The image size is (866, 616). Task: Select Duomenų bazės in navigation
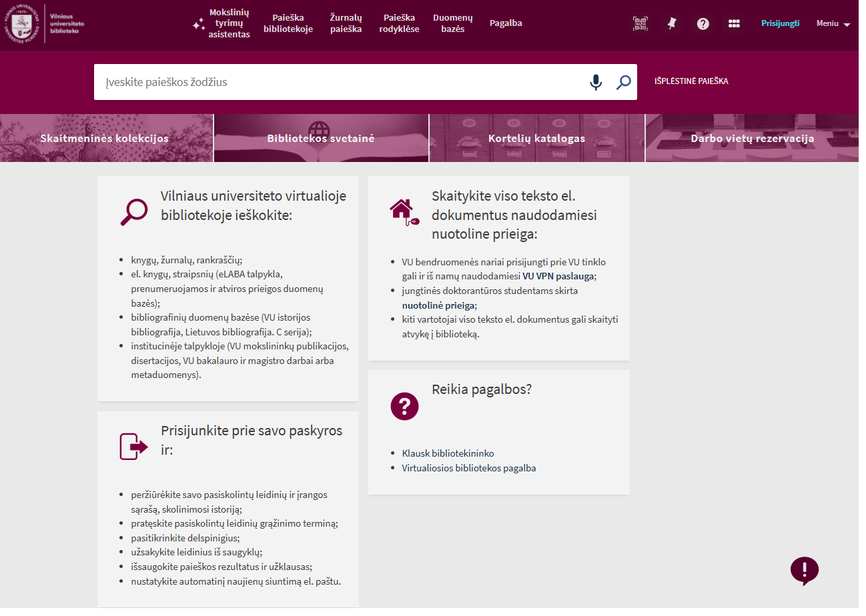[x=452, y=23]
